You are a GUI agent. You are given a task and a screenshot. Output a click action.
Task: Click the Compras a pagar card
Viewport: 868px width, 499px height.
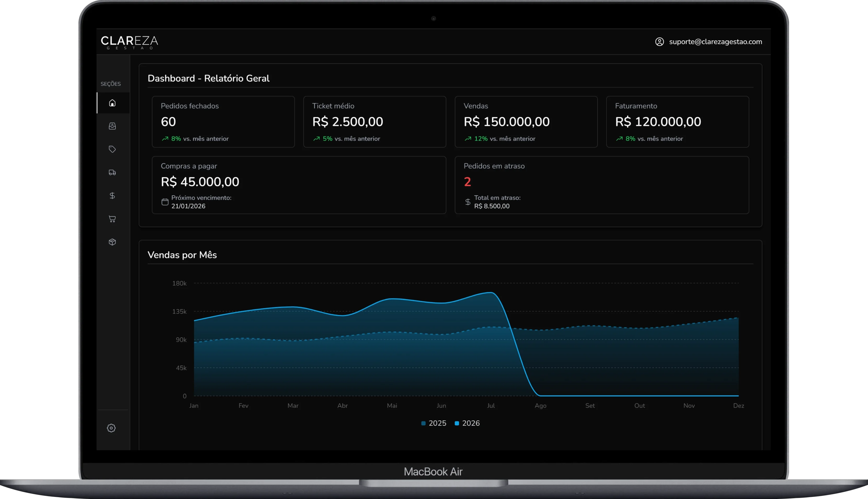click(299, 185)
